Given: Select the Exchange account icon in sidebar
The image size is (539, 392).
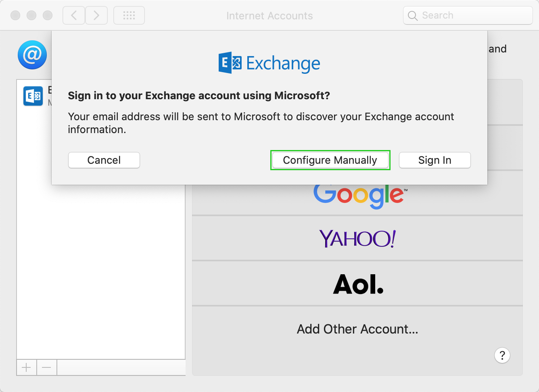Looking at the screenshot, I should coord(33,96).
